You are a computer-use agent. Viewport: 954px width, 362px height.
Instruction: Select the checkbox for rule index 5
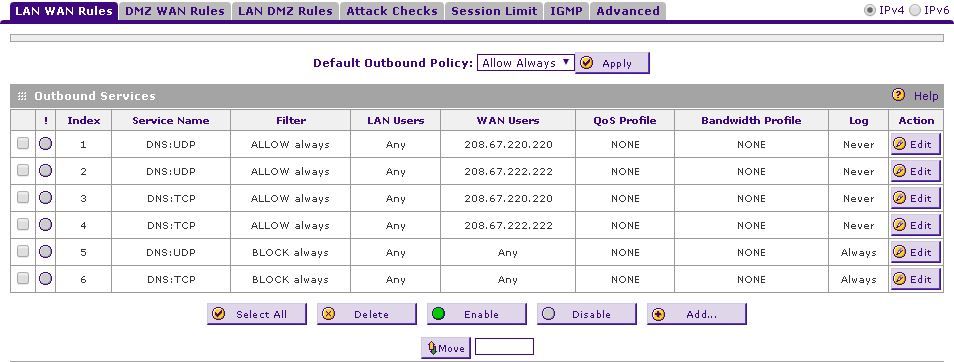click(23, 251)
